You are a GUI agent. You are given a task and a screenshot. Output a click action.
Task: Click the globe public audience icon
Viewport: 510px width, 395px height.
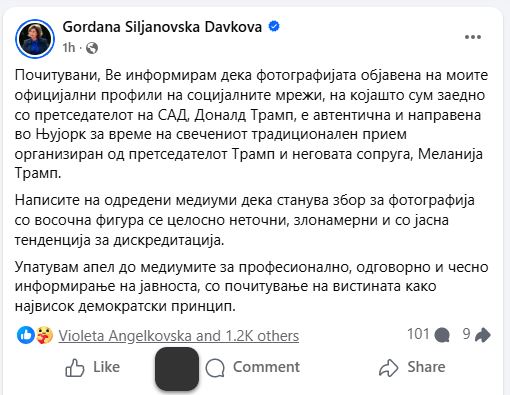(x=92, y=48)
